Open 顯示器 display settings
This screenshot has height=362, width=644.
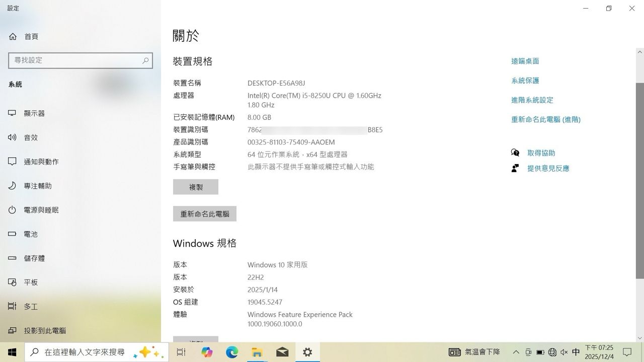click(x=34, y=113)
